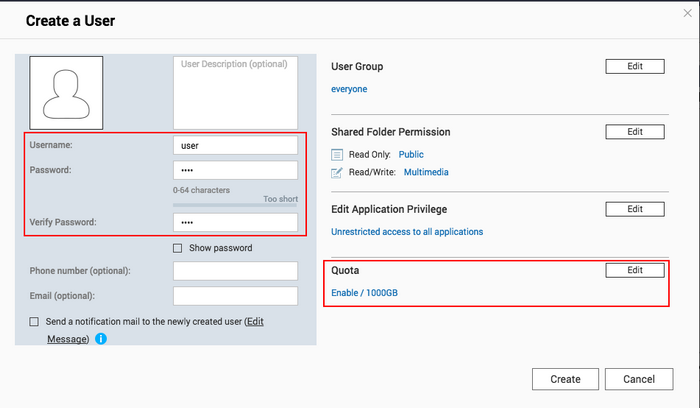Close the Create a User dialog

(688, 13)
